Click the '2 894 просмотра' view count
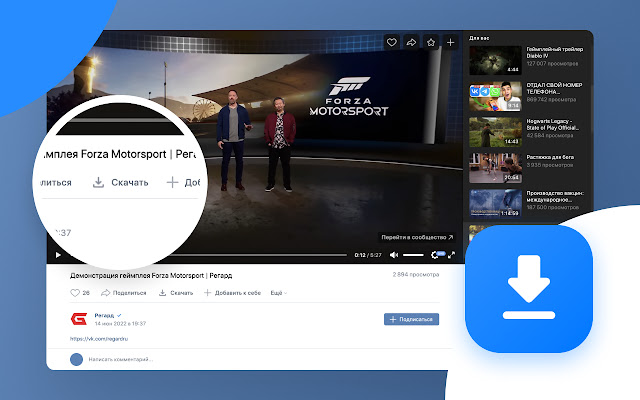This screenshot has width=640, height=400. tap(416, 274)
